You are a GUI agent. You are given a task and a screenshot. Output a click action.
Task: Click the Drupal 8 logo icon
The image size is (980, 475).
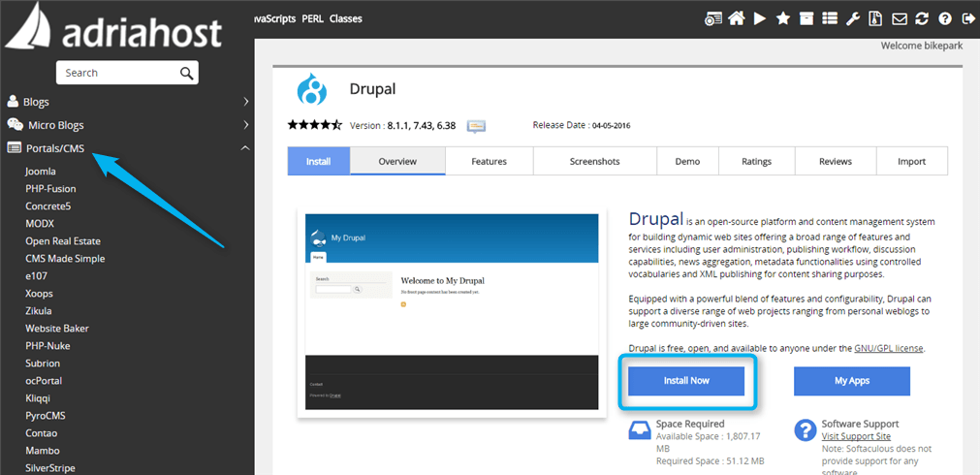point(311,88)
